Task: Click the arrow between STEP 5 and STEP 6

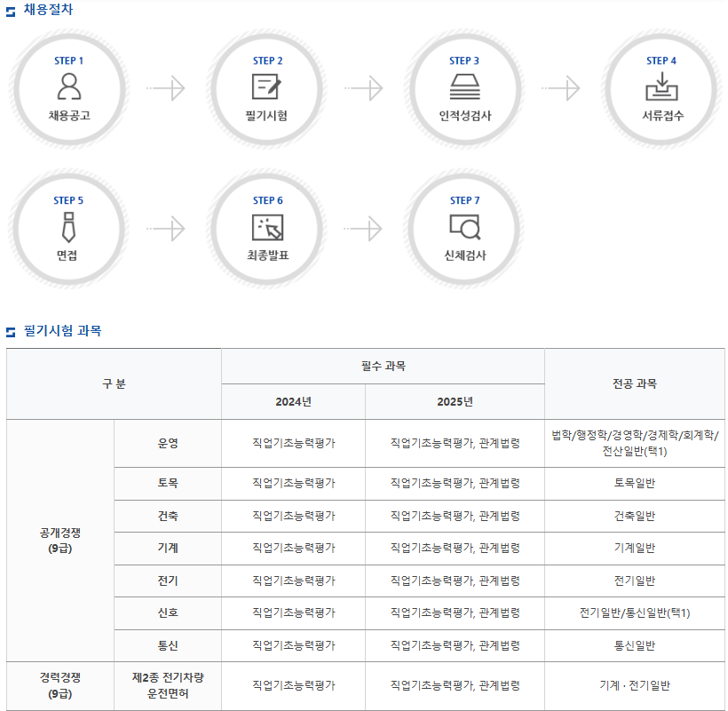Action: 166,228
